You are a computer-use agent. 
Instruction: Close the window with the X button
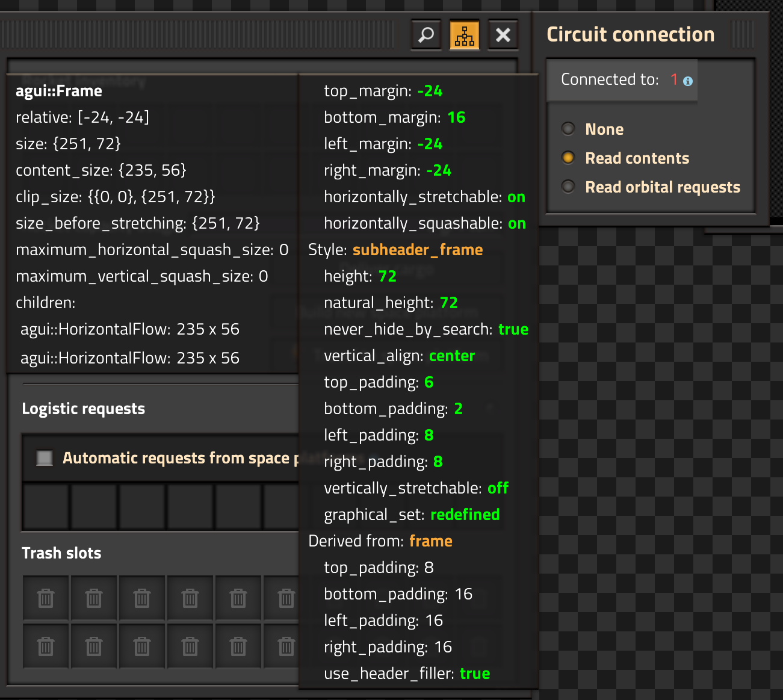pos(503,35)
